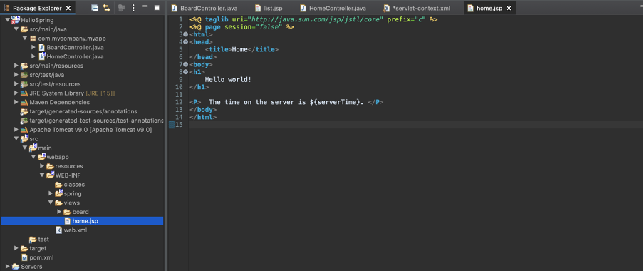Maximize the Package Explorer view

(157, 7)
